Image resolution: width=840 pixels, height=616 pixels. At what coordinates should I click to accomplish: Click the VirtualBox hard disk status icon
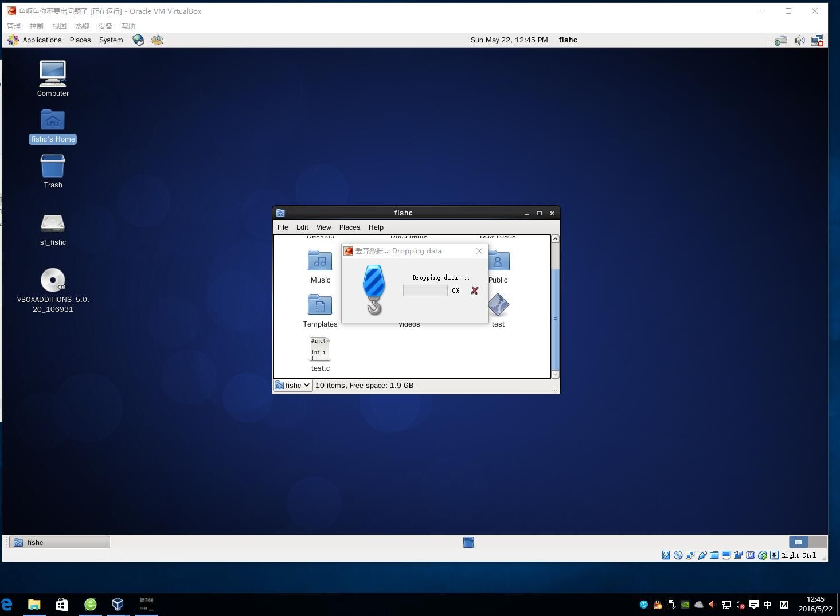[666, 555]
